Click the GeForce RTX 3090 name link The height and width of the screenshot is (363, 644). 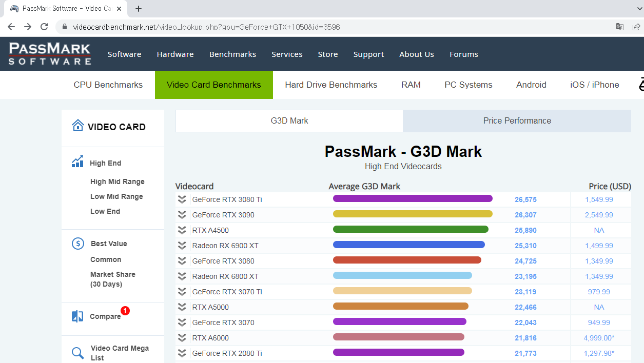[x=223, y=215]
